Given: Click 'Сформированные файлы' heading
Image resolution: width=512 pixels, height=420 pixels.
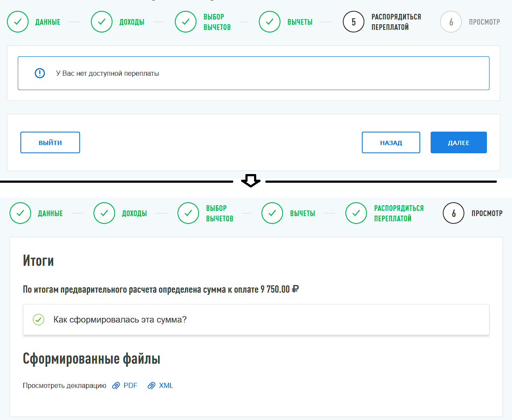Looking at the screenshot, I should point(91,359).
